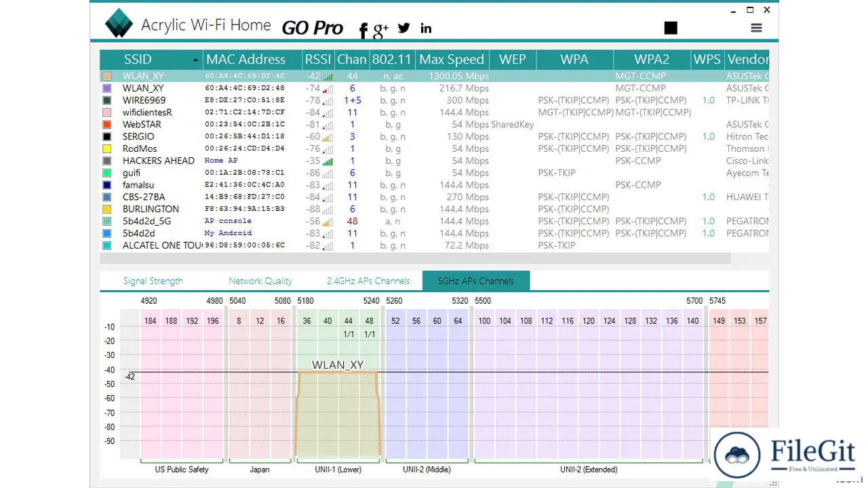Click the UNII-1 (Lower) band label
Screen dimensions: 868x488
click(338, 469)
